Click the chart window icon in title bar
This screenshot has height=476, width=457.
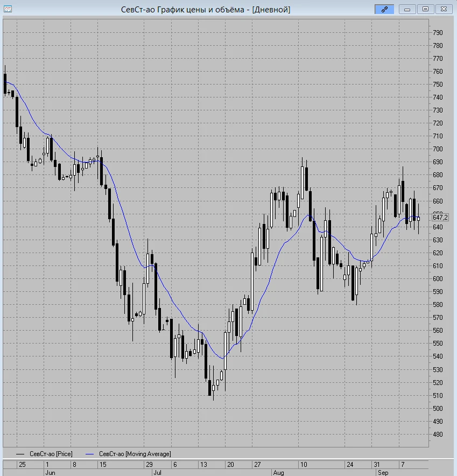click(8, 9)
